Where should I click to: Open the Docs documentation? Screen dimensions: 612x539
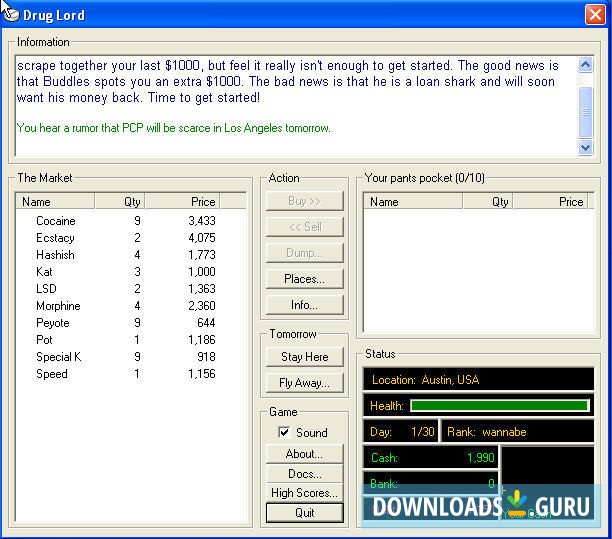[304, 473]
